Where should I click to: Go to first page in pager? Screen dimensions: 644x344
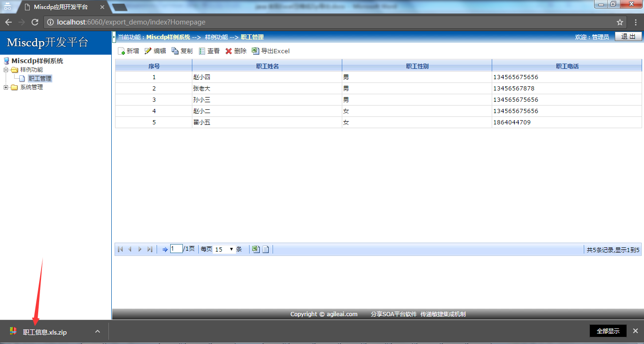coord(120,249)
